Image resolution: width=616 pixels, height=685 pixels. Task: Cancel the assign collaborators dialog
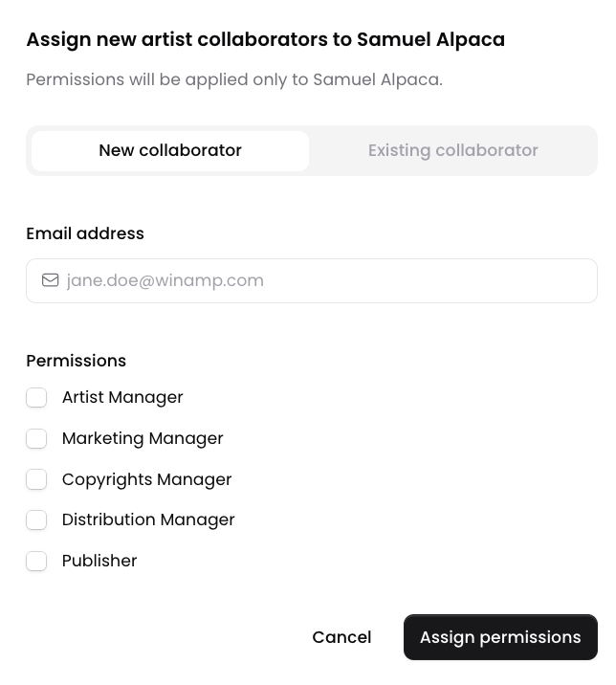tap(341, 637)
